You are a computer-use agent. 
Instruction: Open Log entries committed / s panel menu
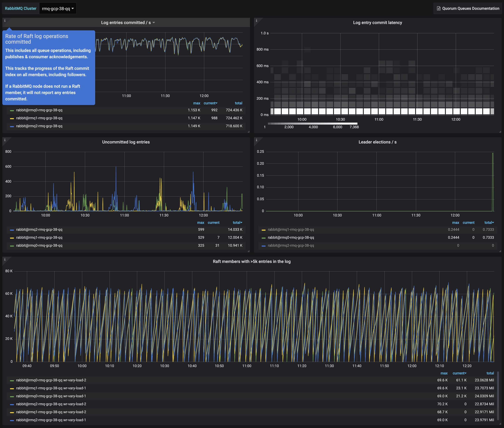point(128,23)
